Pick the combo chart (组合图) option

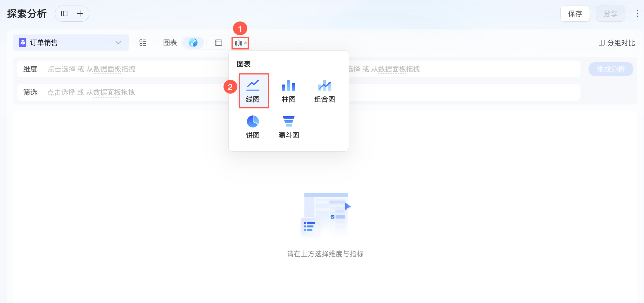[324, 91]
